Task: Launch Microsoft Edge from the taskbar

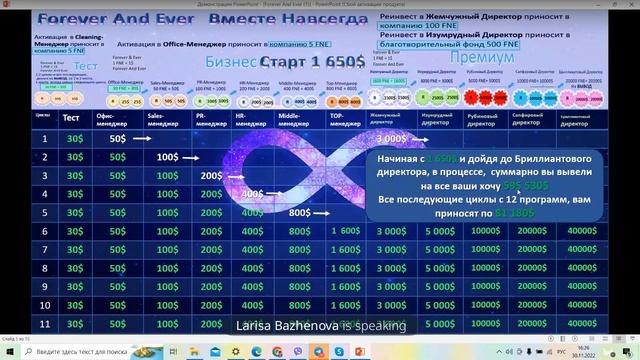Action: click(x=256, y=351)
